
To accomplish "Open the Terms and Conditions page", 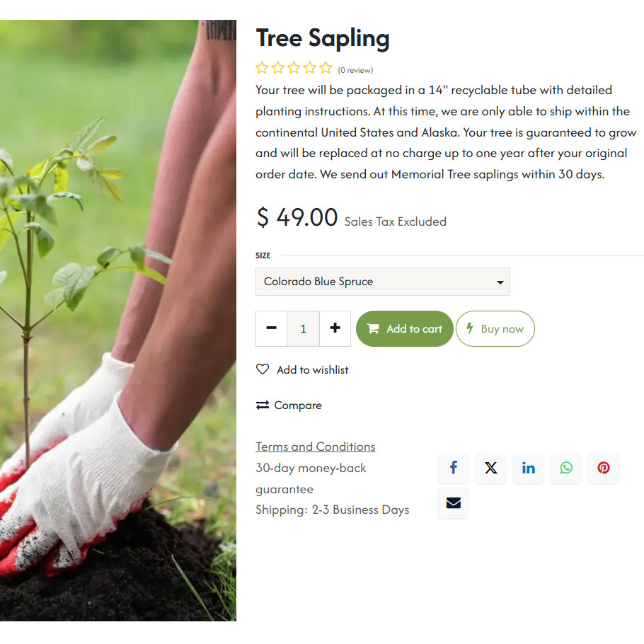I will (315, 446).
